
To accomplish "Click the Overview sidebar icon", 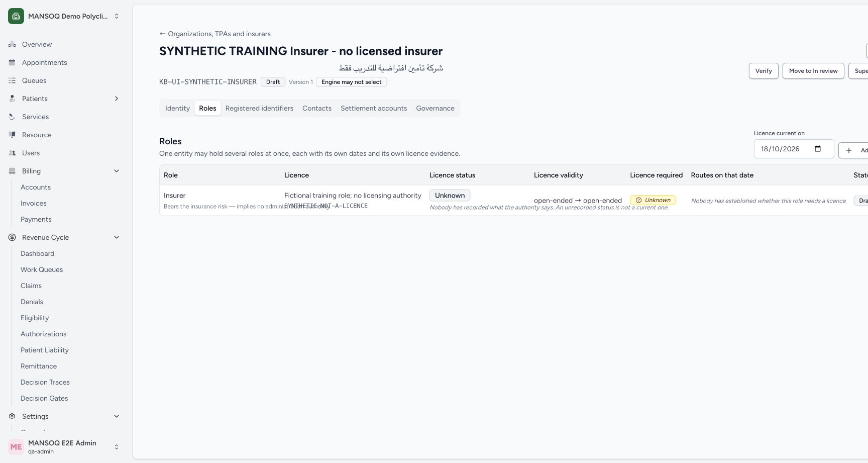I will tap(12, 45).
